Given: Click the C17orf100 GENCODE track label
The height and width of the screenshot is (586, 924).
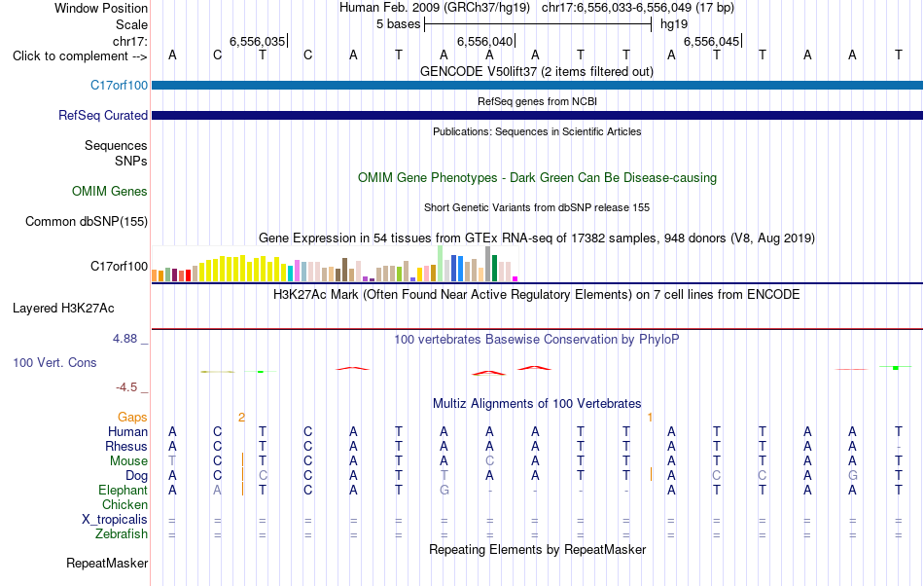Looking at the screenshot, I should click(x=119, y=85).
